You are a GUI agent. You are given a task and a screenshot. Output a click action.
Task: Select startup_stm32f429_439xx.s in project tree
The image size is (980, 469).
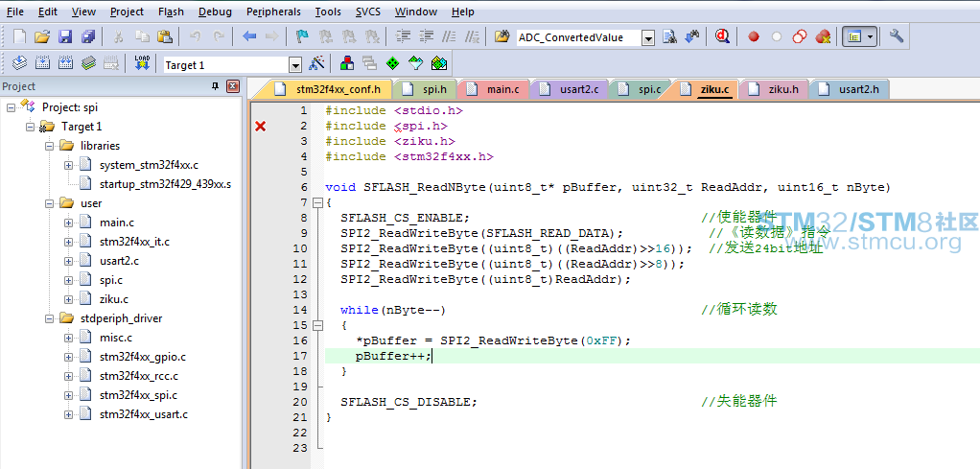pyautogui.click(x=165, y=184)
